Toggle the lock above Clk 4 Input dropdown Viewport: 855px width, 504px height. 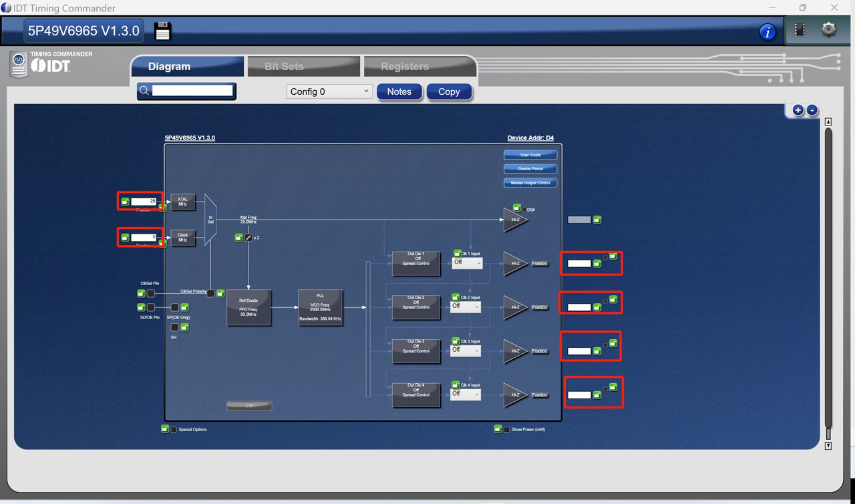[456, 385]
